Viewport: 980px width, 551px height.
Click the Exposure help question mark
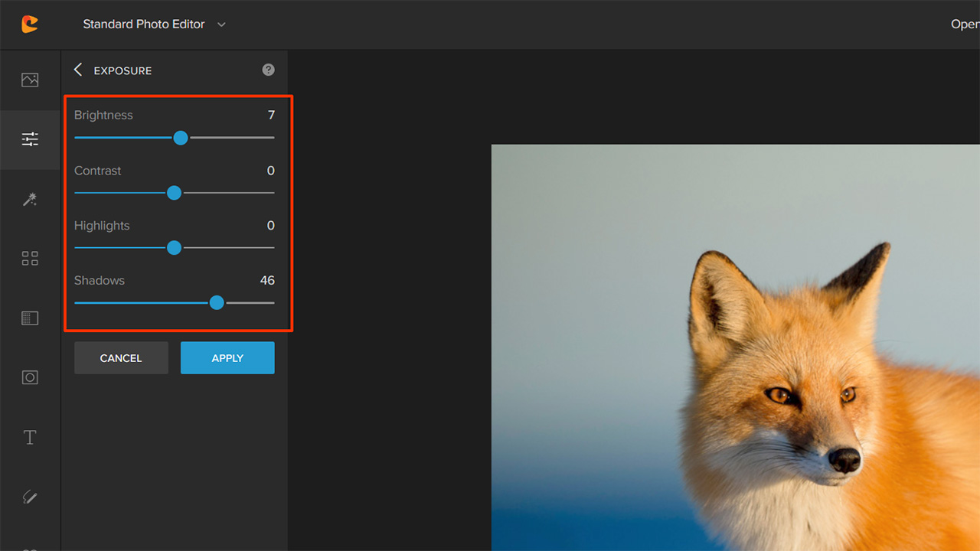[268, 70]
